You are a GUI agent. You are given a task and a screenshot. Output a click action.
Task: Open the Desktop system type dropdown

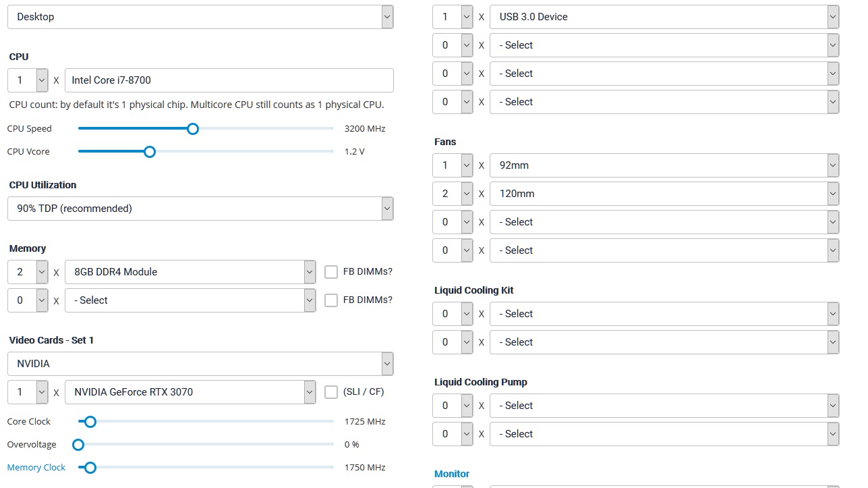[200, 17]
